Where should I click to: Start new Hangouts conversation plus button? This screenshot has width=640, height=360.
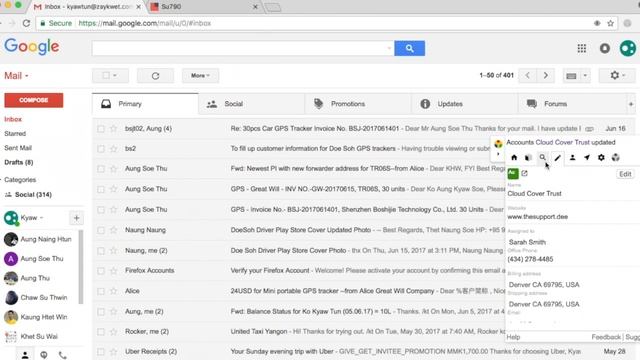click(x=76, y=218)
